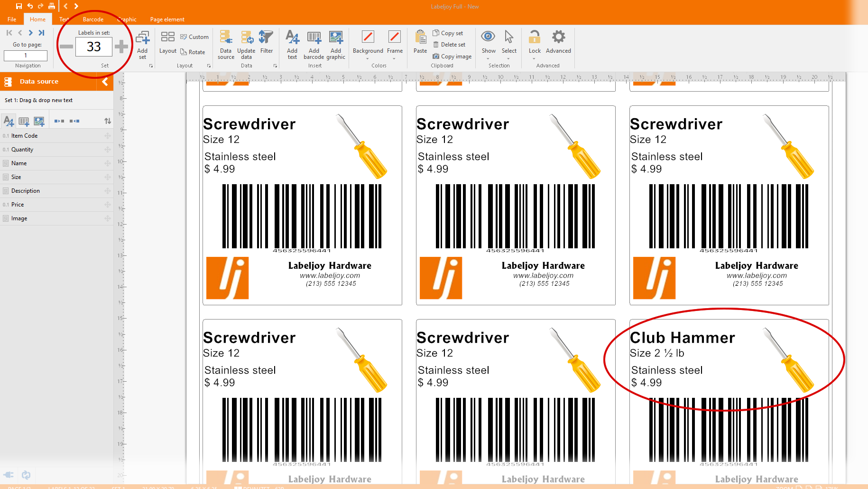The height and width of the screenshot is (489, 868).
Task: Undo the last action
Action: (29, 6)
